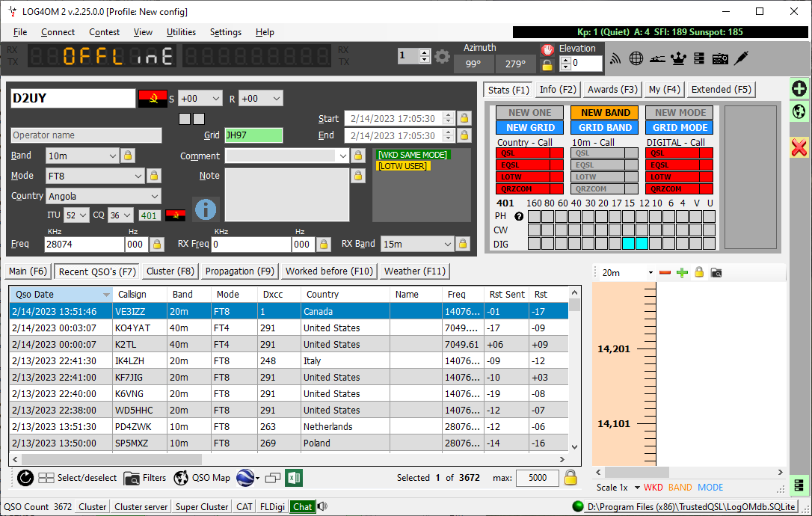
Task: Switch to the Awards (F3) tab
Action: [x=612, y=90]
